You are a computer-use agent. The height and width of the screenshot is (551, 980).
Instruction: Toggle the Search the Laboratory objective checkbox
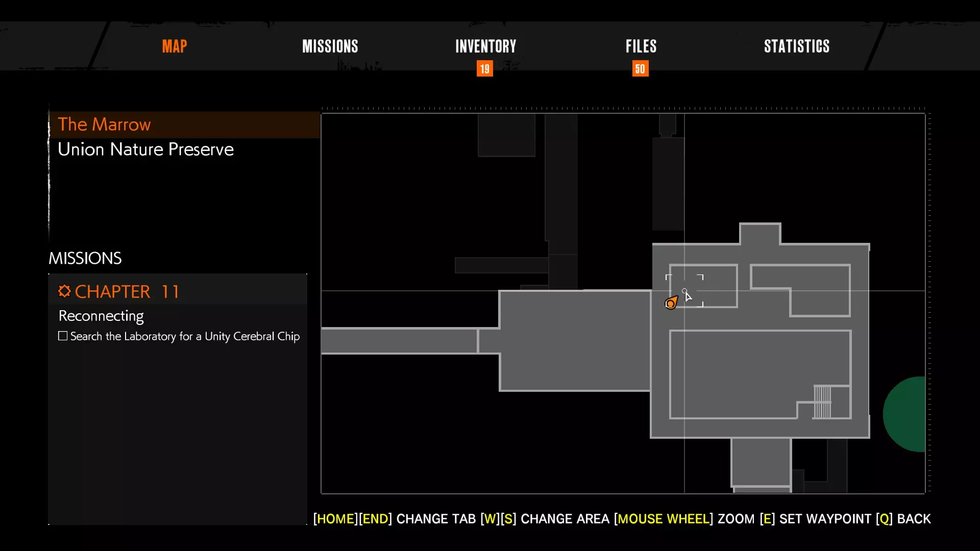(x=63, y=336)
